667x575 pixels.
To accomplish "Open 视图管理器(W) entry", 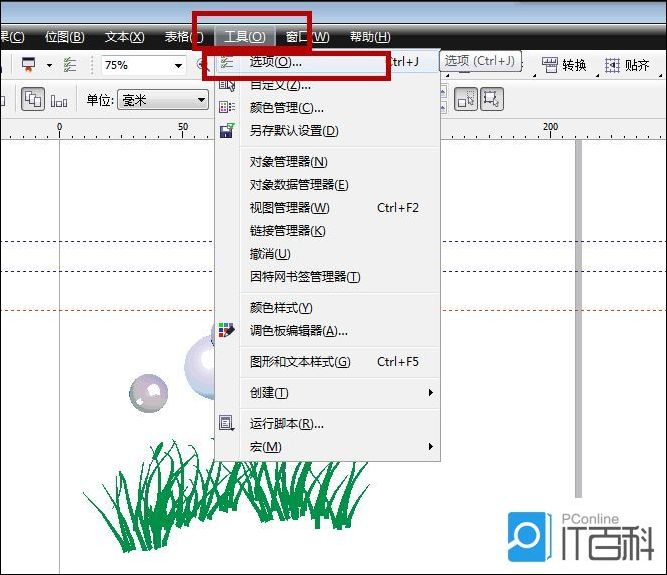I will tap(327, 208).
